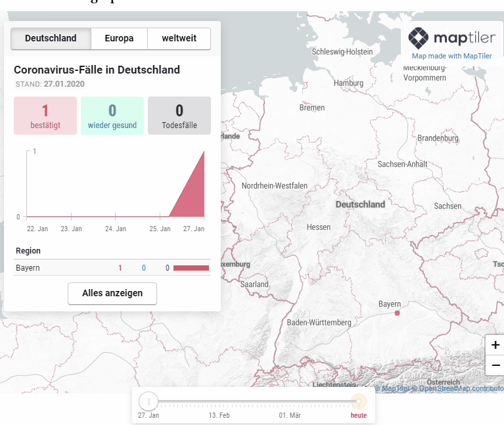Click the green wieder gesund box
This screenshot has height=425, width=504.
coord(112,116)
